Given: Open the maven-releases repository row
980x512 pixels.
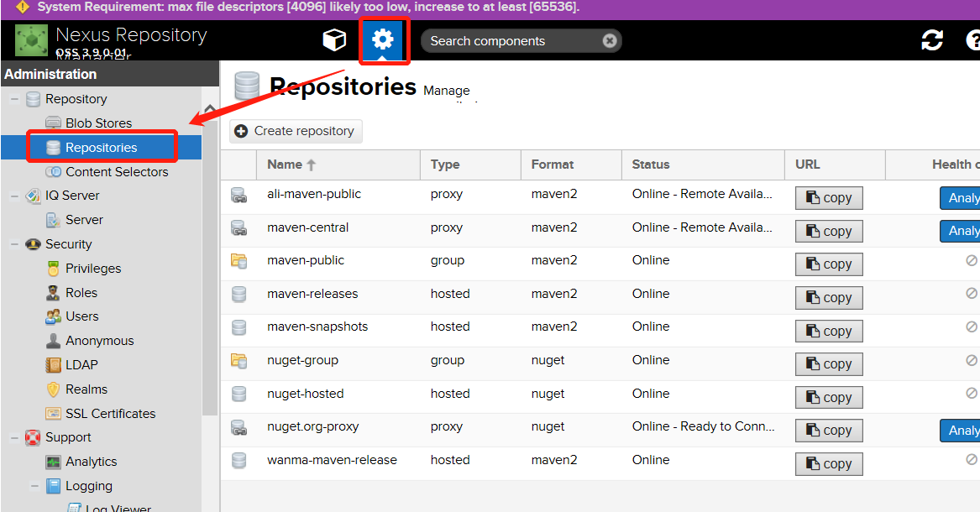Looking at the screenshot, I should pyautogui.click(x=600, y=297).
